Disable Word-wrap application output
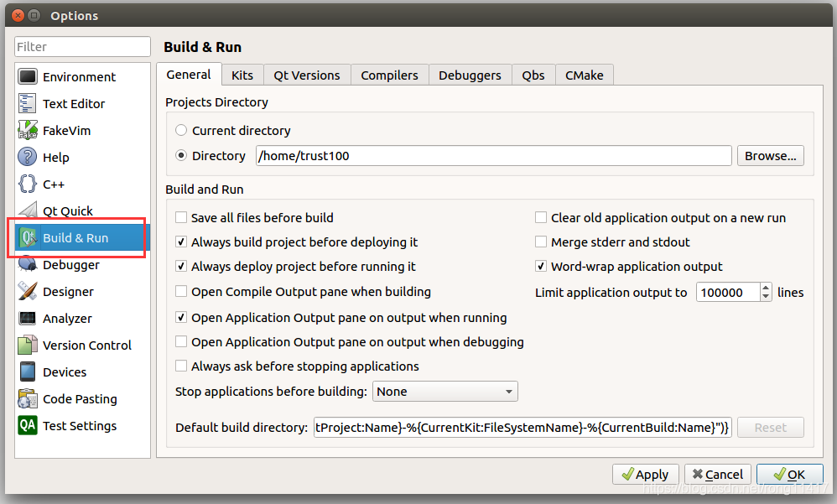837x504 pixels. (x=542, y=266)
